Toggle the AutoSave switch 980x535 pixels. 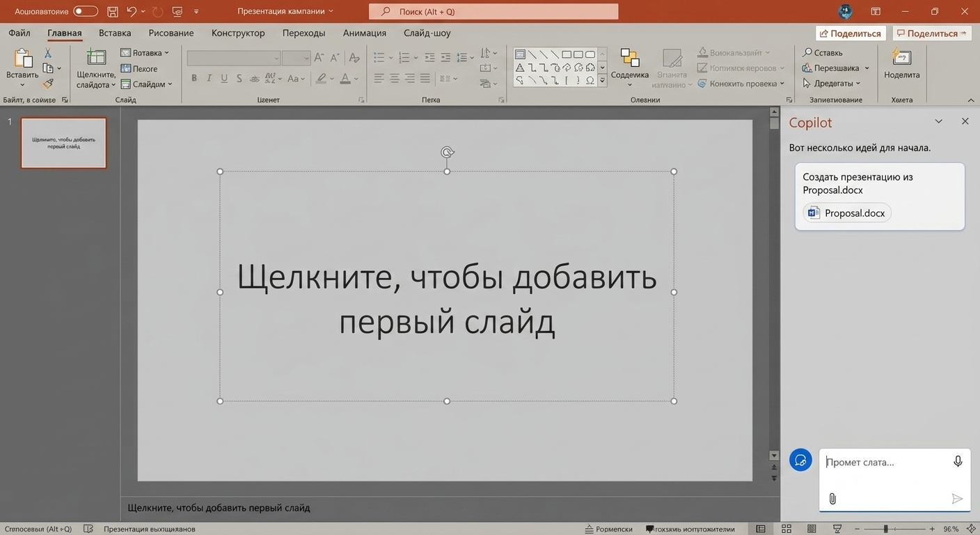(86, 11)
